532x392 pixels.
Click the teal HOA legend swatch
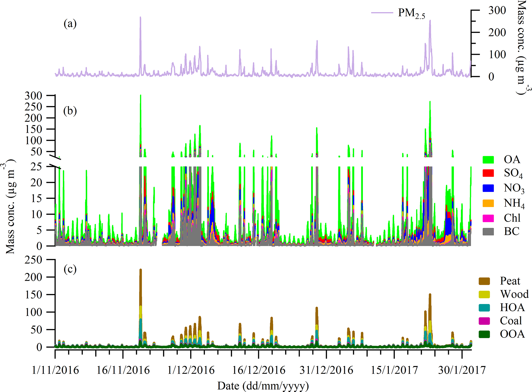tap(484, 308)
